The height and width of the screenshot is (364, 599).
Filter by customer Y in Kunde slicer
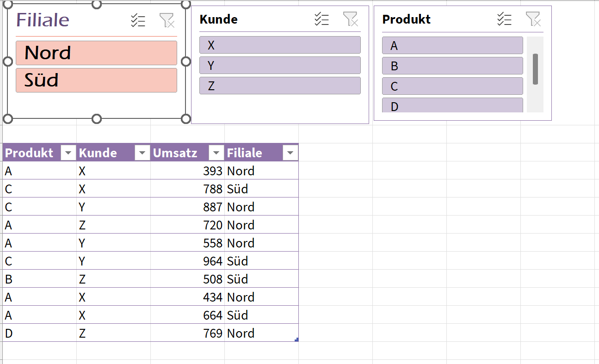tap(280, 66)
